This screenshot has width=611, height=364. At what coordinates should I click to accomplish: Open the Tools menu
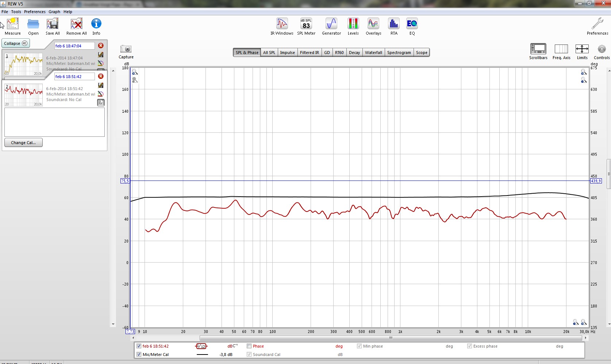[x=16, y=12]
